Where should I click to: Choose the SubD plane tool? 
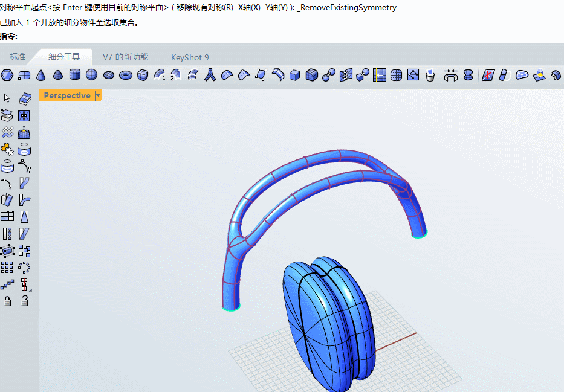(24, 75)
